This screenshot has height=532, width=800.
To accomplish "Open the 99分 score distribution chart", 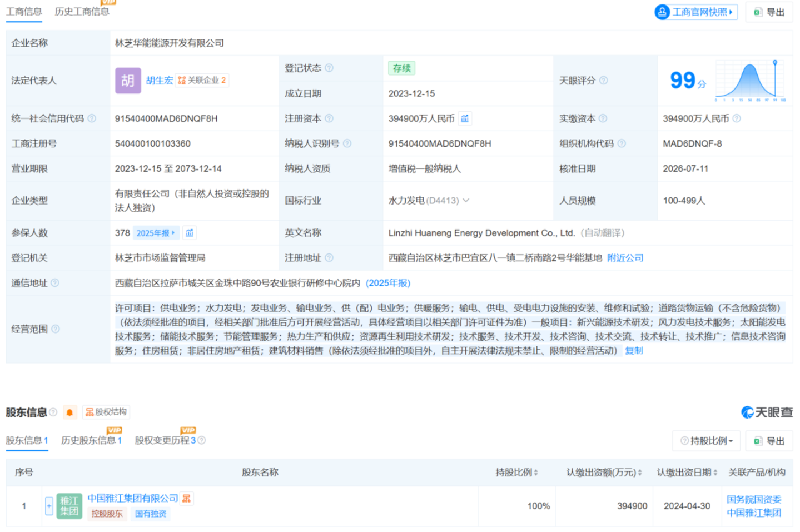I will [x=751, y=81].
